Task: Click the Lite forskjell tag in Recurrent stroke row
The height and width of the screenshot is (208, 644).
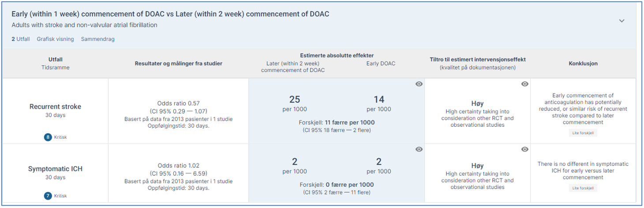Action: 583,133
